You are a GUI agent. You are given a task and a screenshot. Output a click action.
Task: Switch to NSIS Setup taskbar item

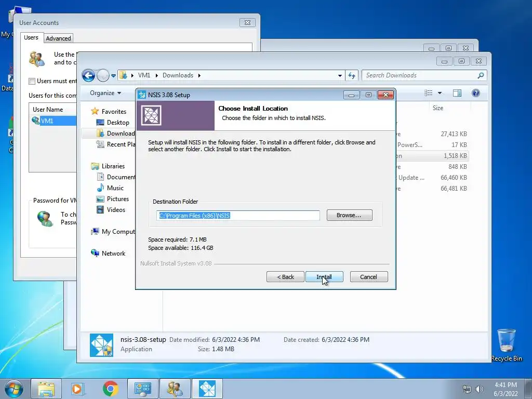click(207, 389)
